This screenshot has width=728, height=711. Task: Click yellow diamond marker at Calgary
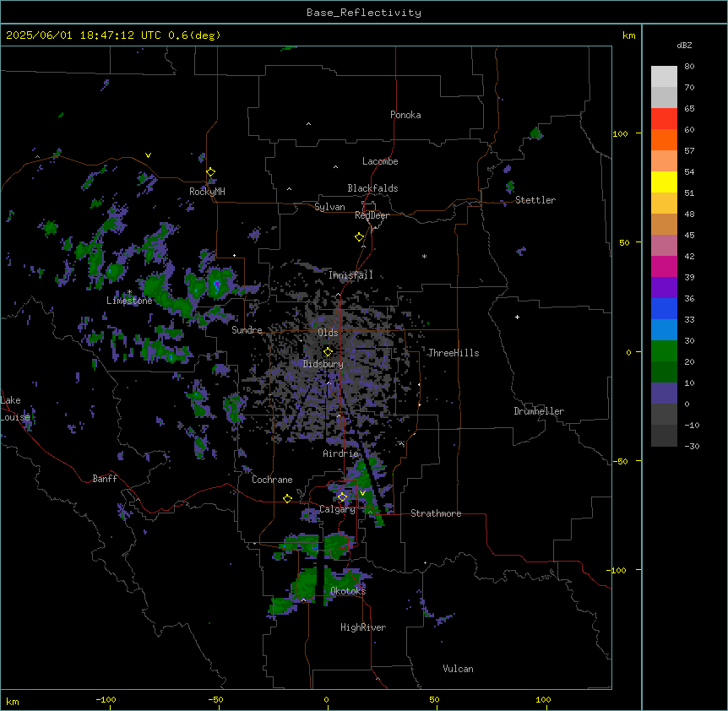tap(342, 497)
